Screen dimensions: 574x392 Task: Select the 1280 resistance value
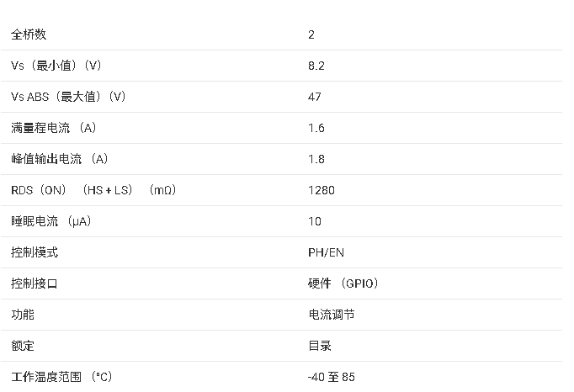[322, 190]
